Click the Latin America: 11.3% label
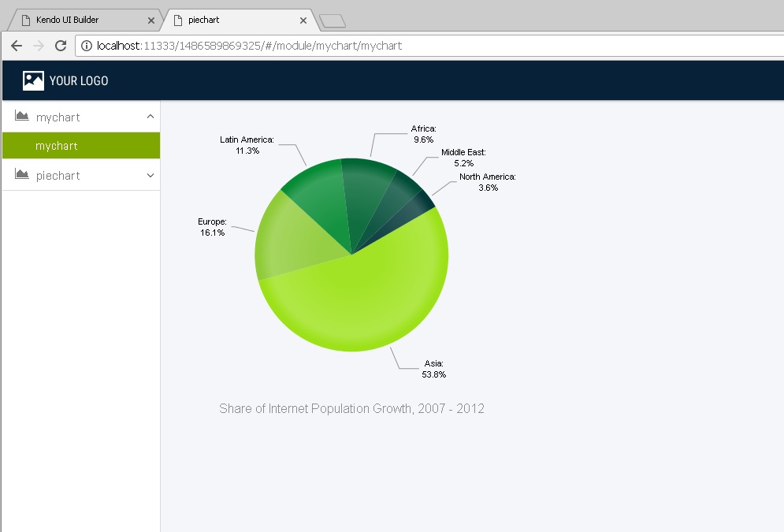784x532 pixels. (x=247, y=145)
